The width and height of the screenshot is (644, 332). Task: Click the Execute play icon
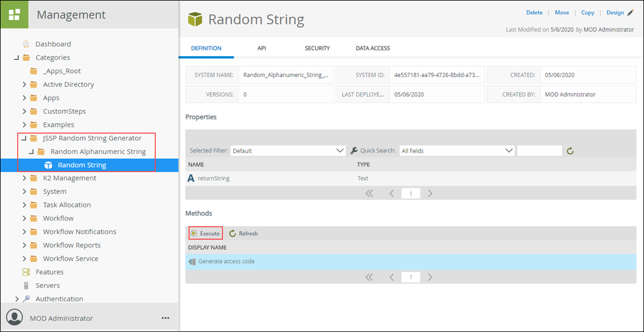[x=194, y=234]
